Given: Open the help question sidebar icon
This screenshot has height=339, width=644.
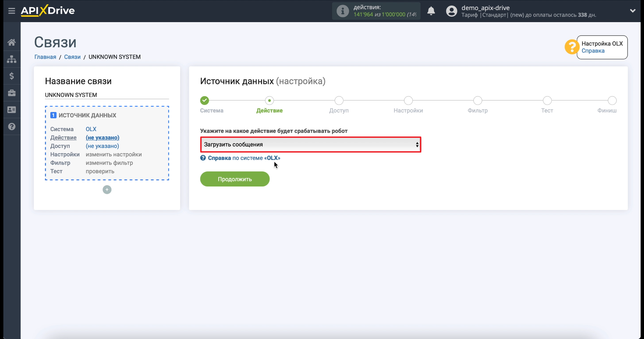Looking at the screenshot, I should (12, 126).
